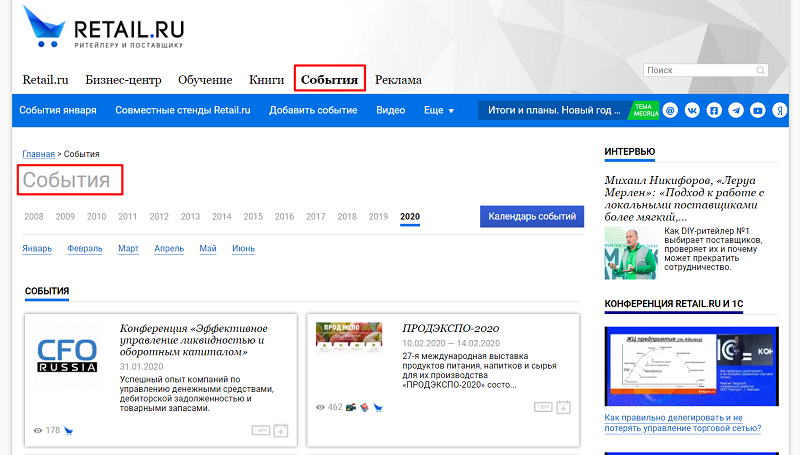Select year 2014
Image resolution: width=800 pixels, height=455 pixels.
coord(222,216)
